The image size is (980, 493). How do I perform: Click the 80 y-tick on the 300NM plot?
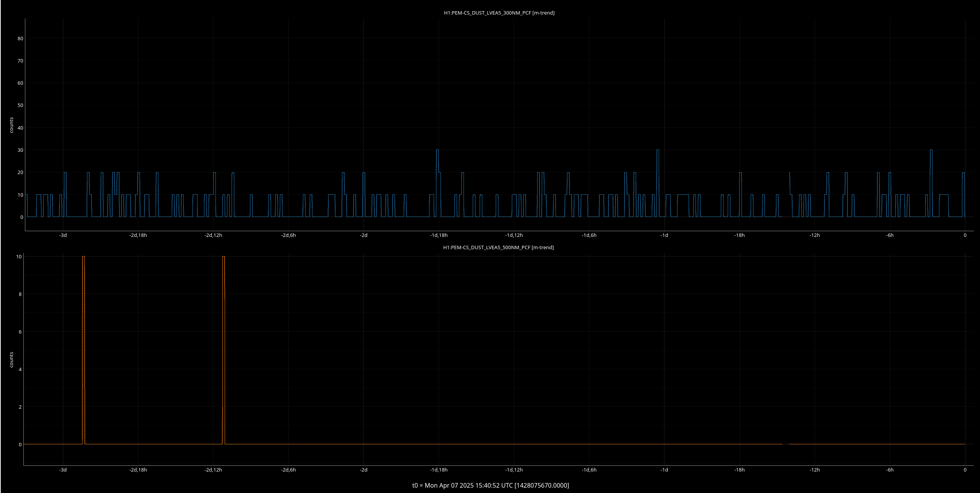click(20, 38)
